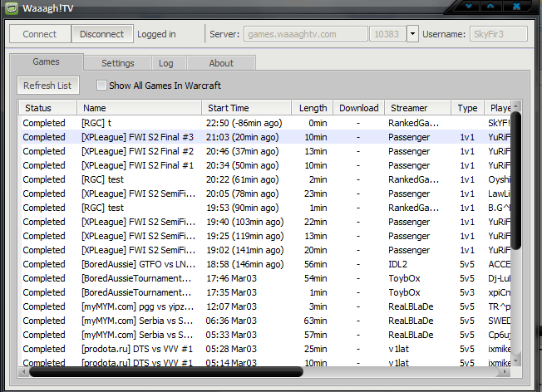The height and width of the screenshot is (392, 542).
Task: Click start time '05:33 Mar03'
Action: click(x=231, y=335)
